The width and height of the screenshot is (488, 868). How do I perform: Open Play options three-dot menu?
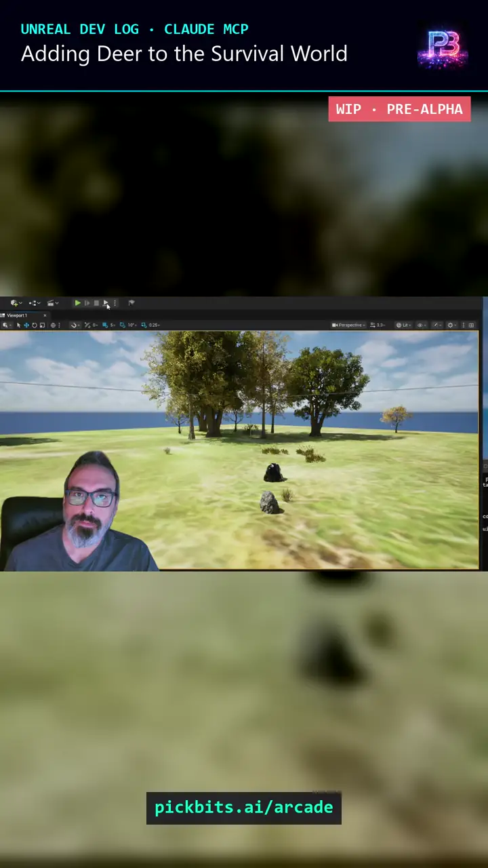(x=115, y=303)
